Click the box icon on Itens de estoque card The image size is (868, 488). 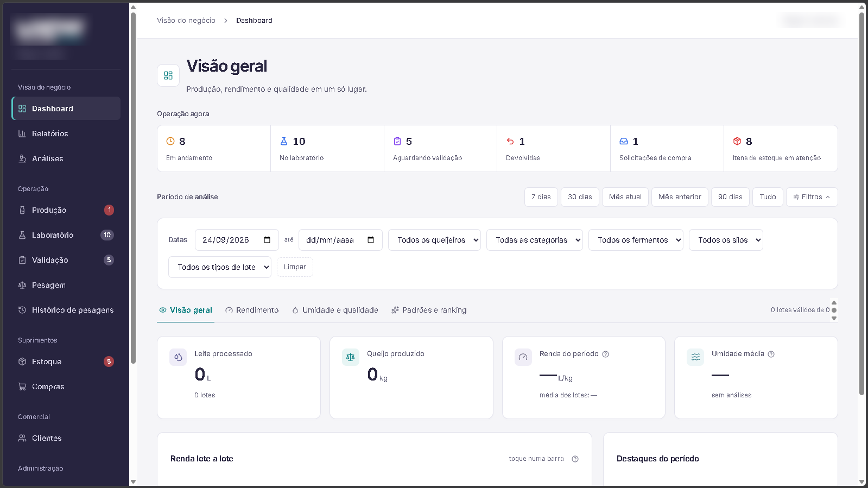(x=737, y=141)
